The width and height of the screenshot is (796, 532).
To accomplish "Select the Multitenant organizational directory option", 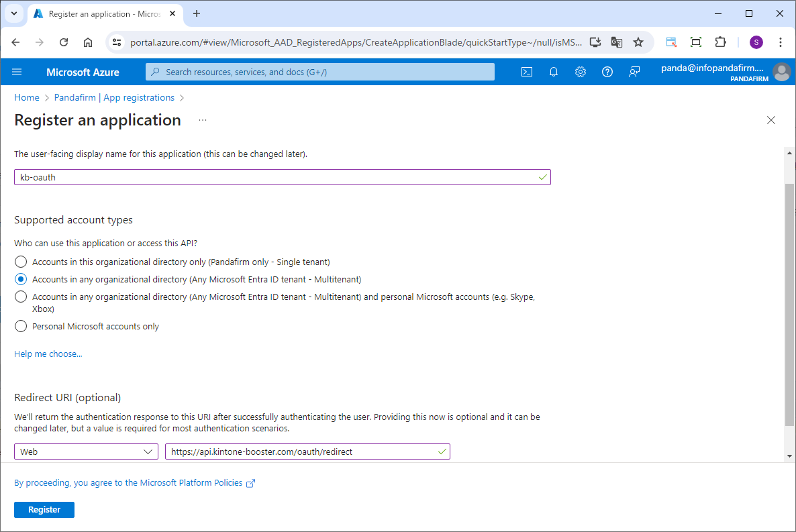I will (x=21, y=279).
